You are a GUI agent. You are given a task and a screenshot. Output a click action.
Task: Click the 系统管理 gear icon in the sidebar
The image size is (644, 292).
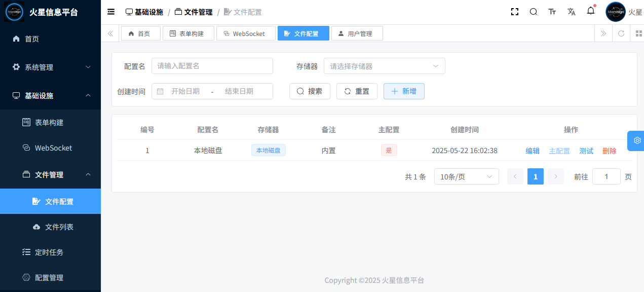point(16,67)
